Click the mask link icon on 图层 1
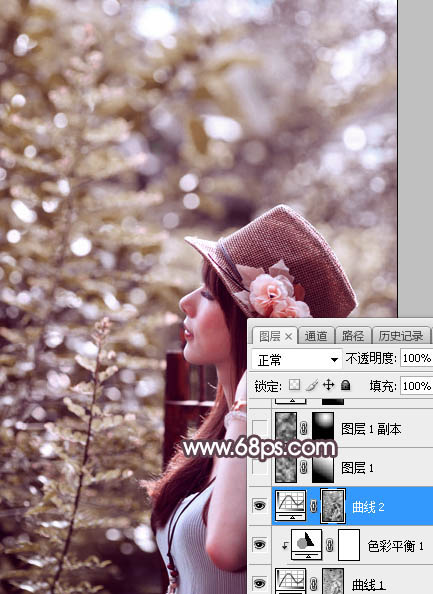 pyautogui.click(x=303, y=467)
